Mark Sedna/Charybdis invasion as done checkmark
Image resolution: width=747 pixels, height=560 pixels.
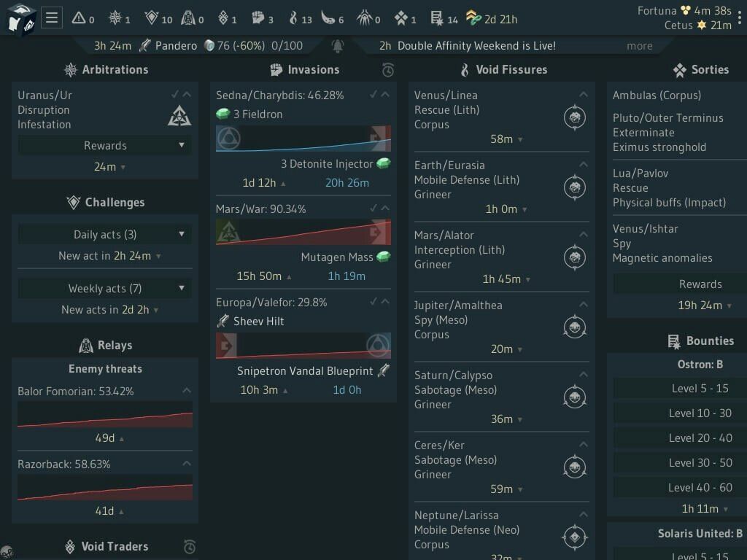[x=373, y=94]
